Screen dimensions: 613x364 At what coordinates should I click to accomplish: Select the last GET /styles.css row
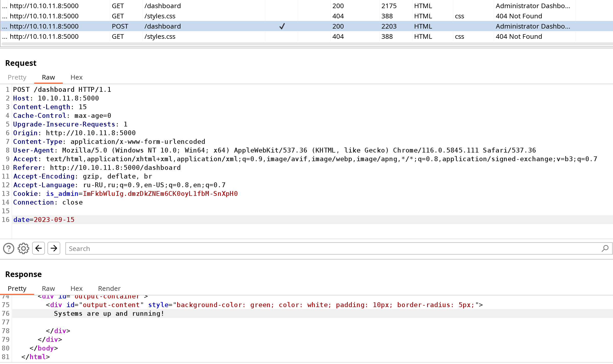[306, 36]
